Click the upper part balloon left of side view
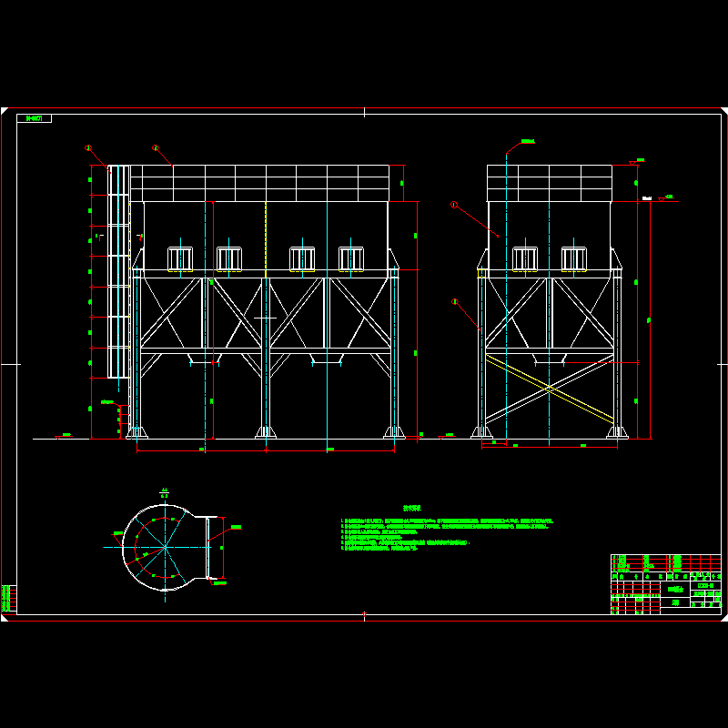Screen dimensions: 728x728 click(453, 205)
